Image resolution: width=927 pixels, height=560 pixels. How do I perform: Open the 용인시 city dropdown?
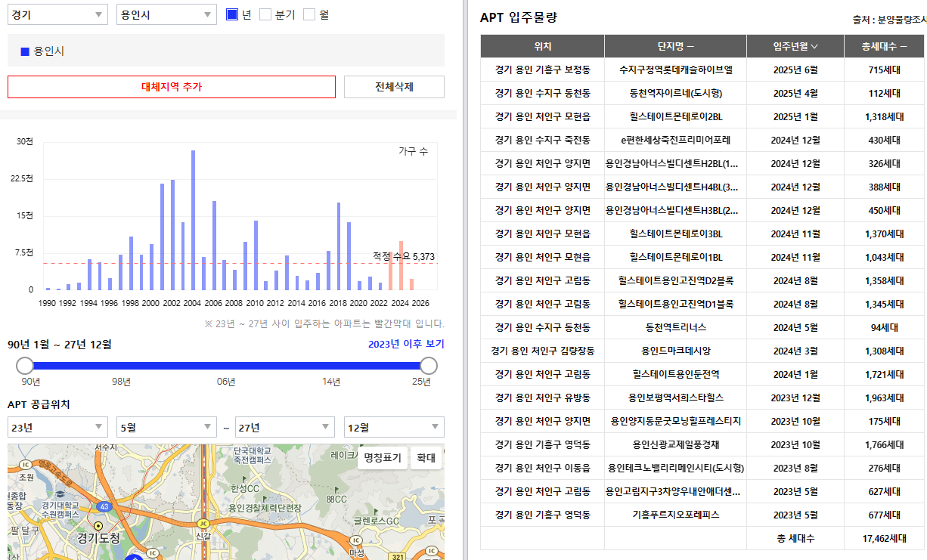pyautogui.click(x=166, y=14)
